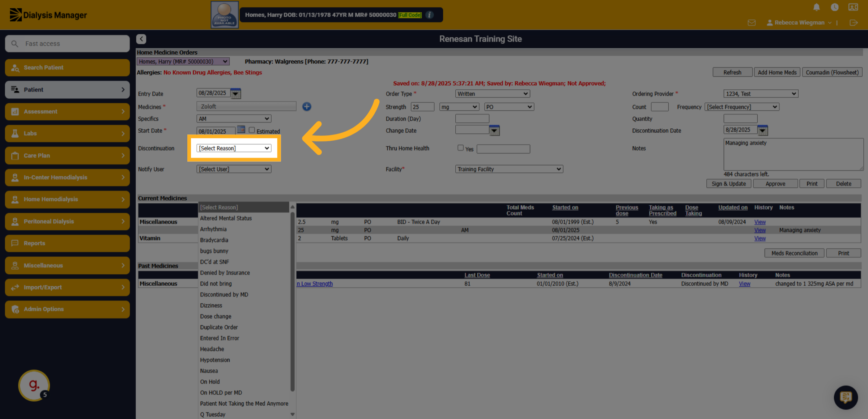Click the Fast access search field
The height and width of the screenshot is (419, 868).
(68, 44)
